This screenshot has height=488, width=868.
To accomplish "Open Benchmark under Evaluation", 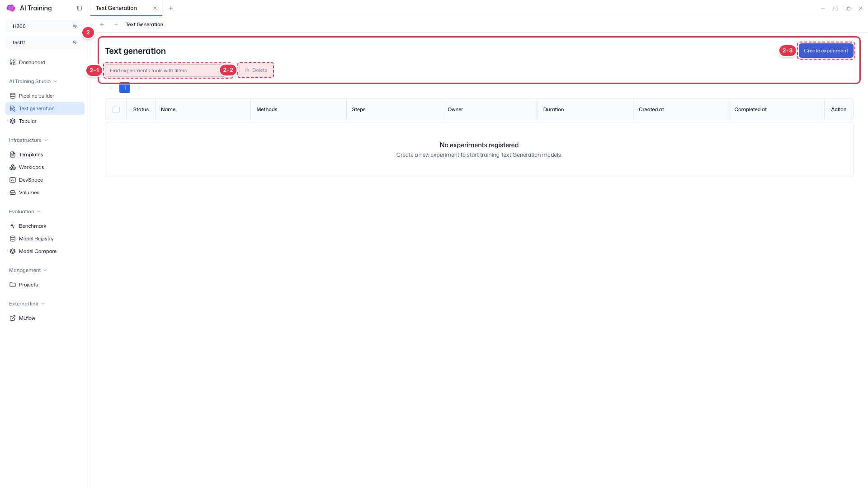I will tap(45, 226).
